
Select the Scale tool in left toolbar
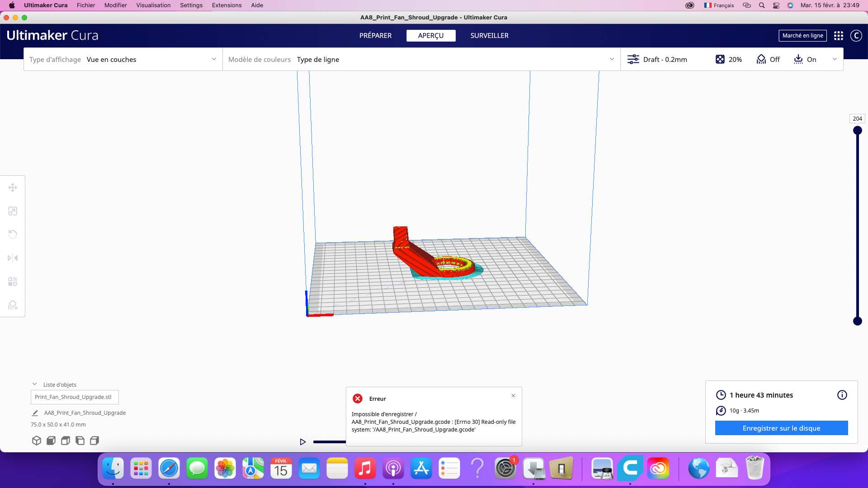tap(13, 211)
